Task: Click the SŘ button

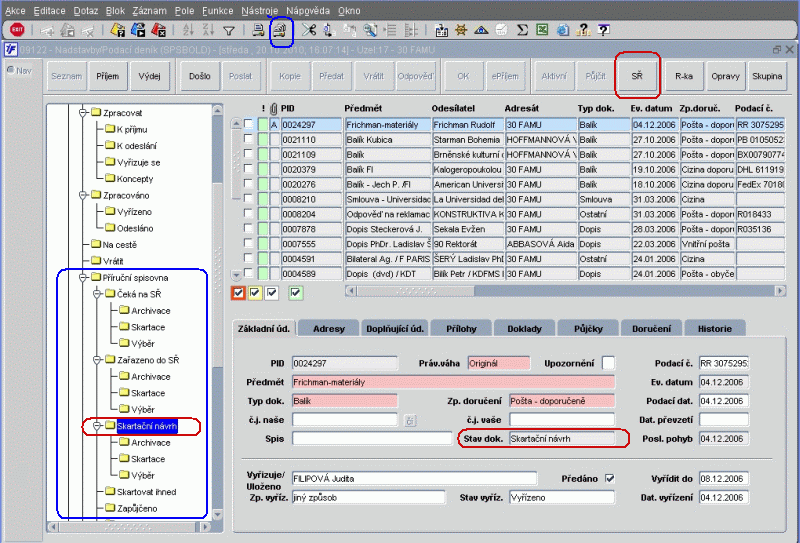Action: (637, 76)
